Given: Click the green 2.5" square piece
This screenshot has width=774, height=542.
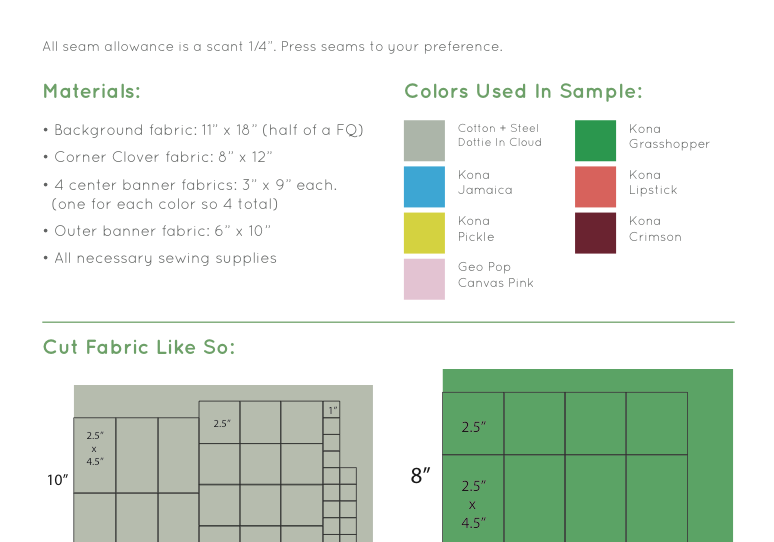Looking at the screenshot, I should point(473,424).
